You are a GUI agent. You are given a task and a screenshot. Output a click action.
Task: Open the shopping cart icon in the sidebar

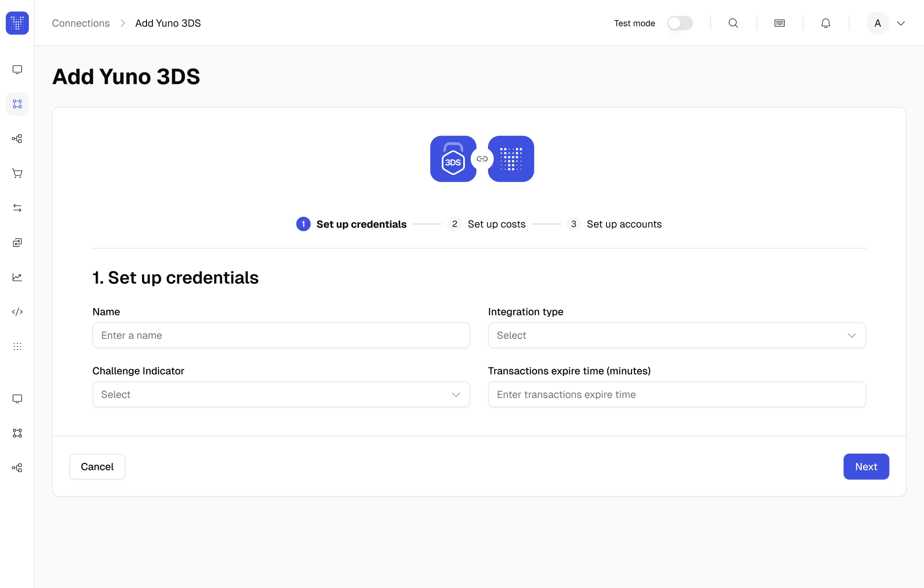tap(17, 173)
